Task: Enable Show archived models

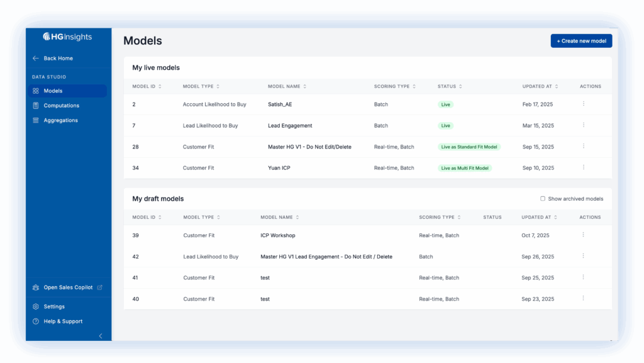Action: tap(543, 198)
